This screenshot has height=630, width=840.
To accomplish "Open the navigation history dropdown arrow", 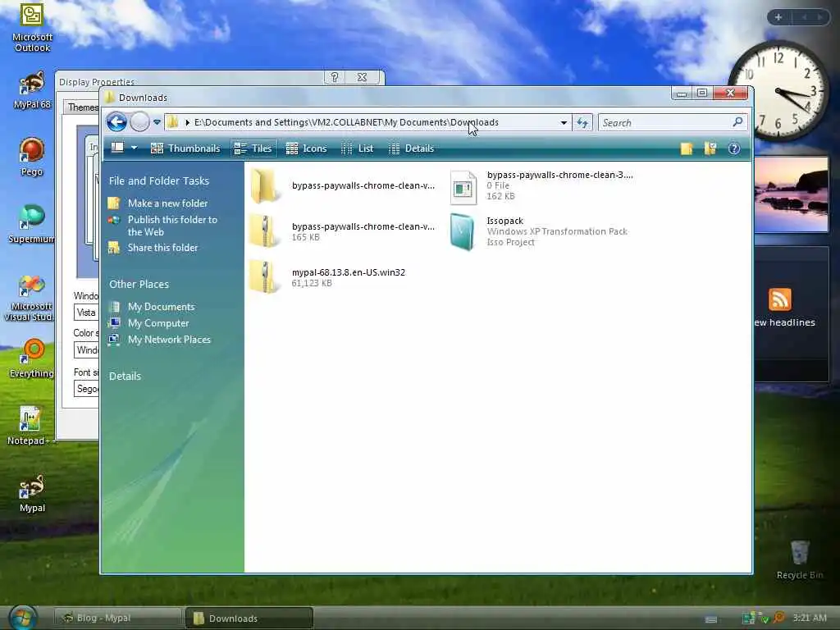I will tap(157, 122).
